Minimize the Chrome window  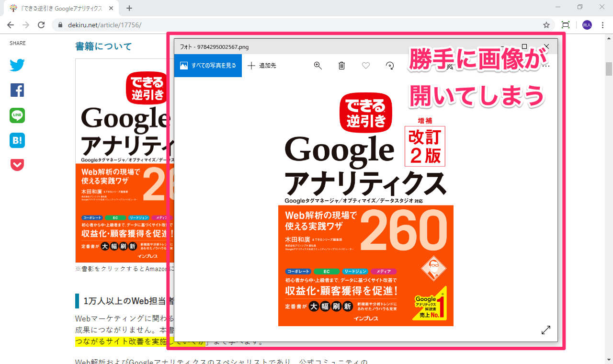point(557,7)
